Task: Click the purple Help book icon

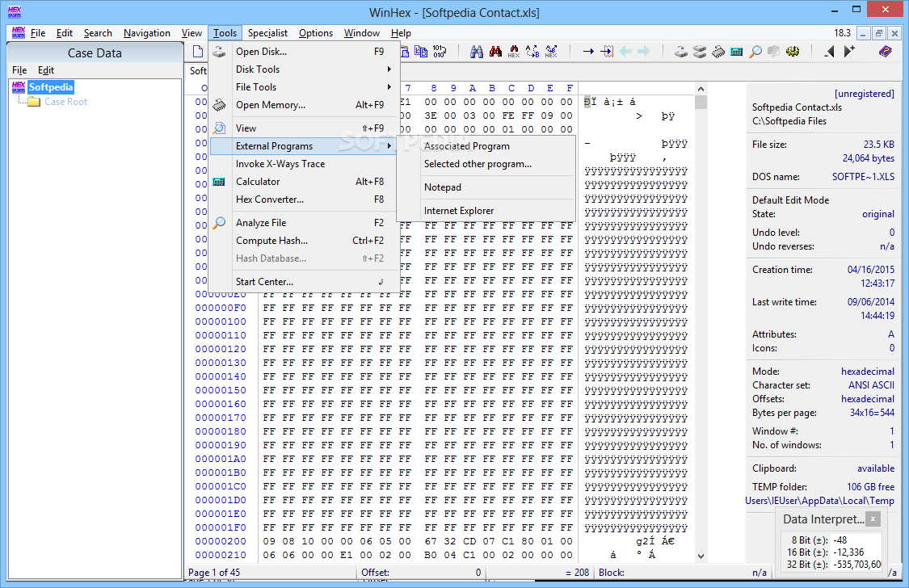Action: tap(886, 52)
